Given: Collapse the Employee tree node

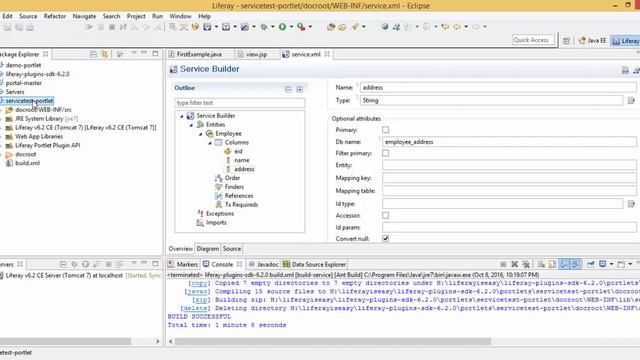Looking at the screenshot, I should [200, 134].
